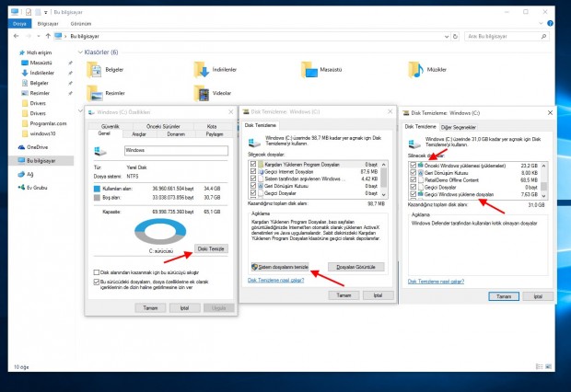Switch to Araçlar tab in properties
571x392 pixels.
[x=139, y=134]
